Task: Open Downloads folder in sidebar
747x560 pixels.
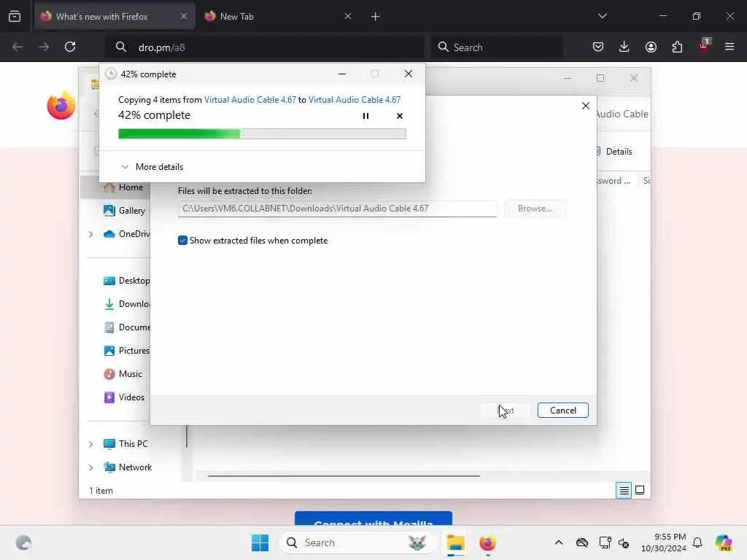Action: [127, 304]
